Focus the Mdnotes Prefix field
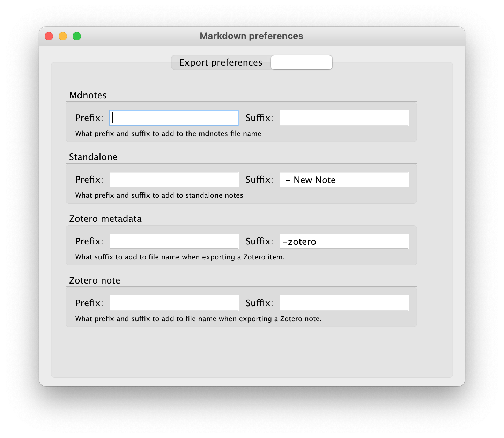This screenshot has width=504, height=438. 174,118
